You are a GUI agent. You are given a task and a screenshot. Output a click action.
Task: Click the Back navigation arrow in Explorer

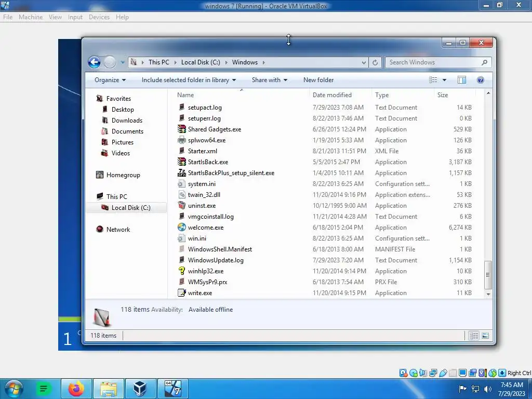[95, 62]
